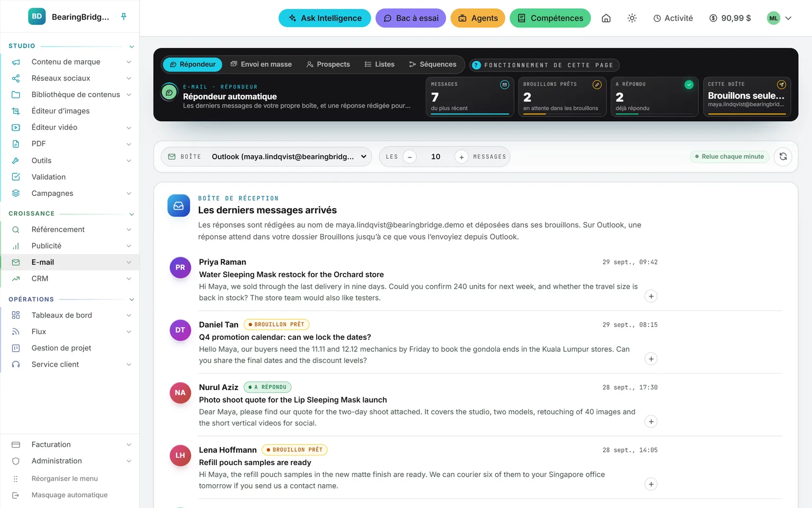Open the Séquences tab
The image size is (812, 508).
click(x=432, y=65)
